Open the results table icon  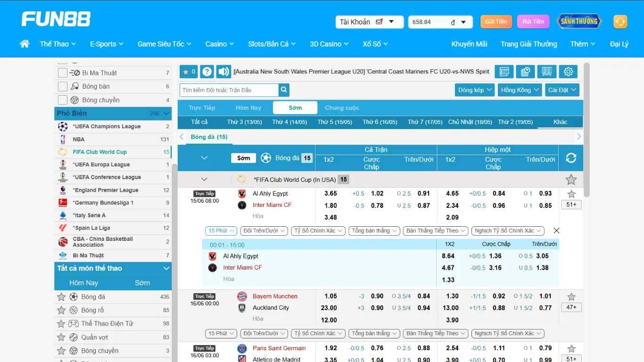[x=547, y=72]
